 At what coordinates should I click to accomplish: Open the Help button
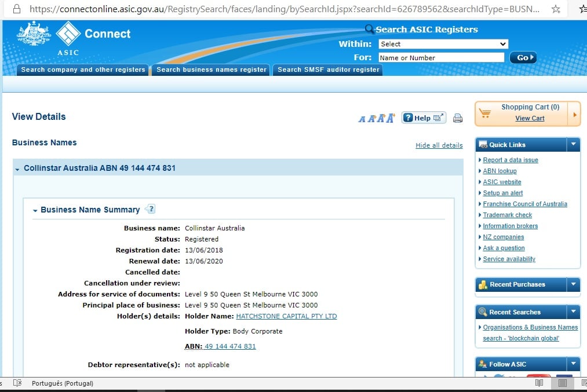coord(424,118)
